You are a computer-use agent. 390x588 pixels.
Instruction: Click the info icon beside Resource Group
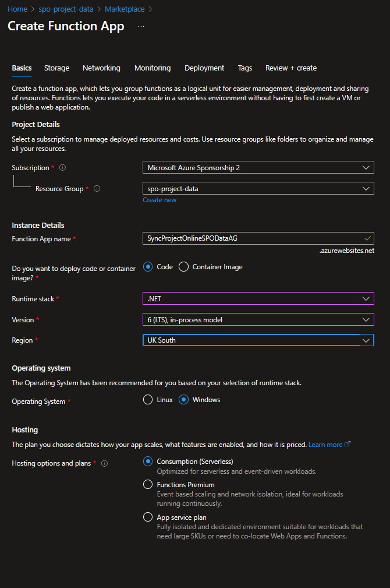coord(97,188)
